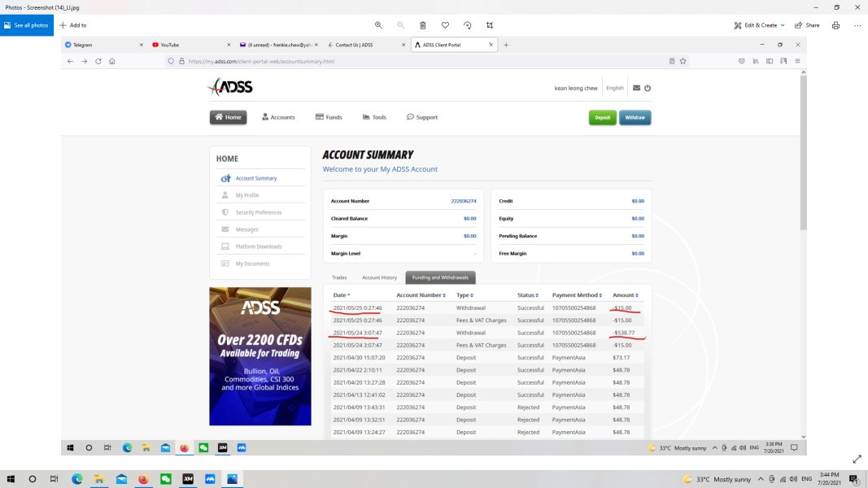Open Security Preferences in the sidebar
The height and width of the screenshot is (488, 868).
click(260, 212)
